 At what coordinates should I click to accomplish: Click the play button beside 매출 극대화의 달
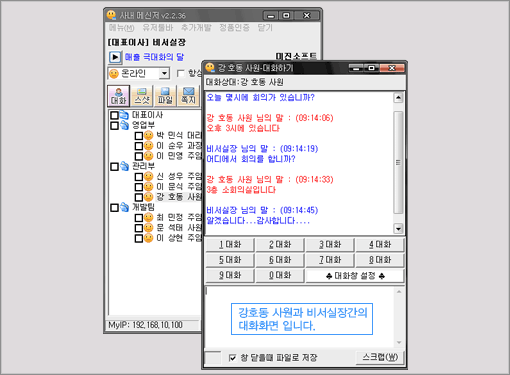(115, 57)
